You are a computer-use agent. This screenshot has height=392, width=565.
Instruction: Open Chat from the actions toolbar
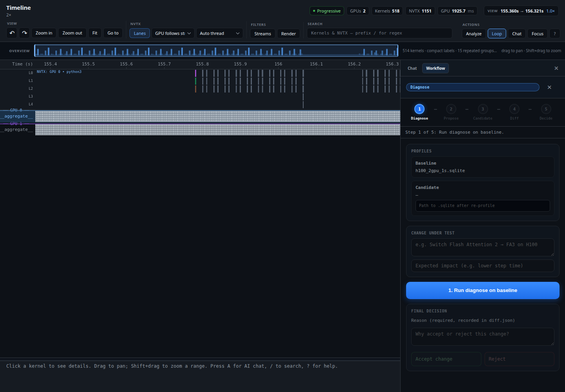pos(517,34)
